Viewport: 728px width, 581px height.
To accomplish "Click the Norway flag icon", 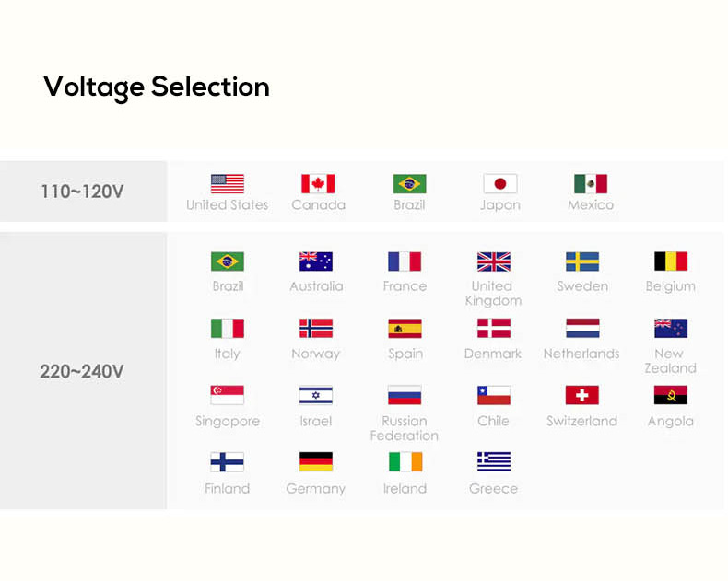I will point(316,329).
